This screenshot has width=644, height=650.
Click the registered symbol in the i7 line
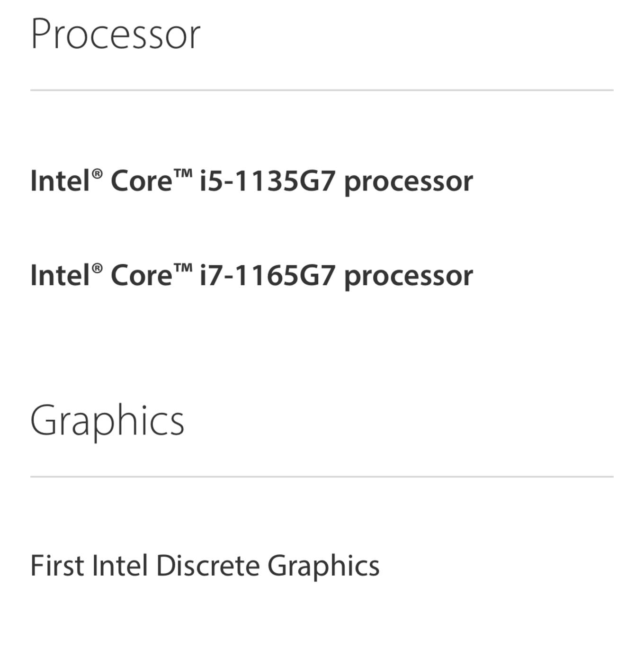(97, 268)
